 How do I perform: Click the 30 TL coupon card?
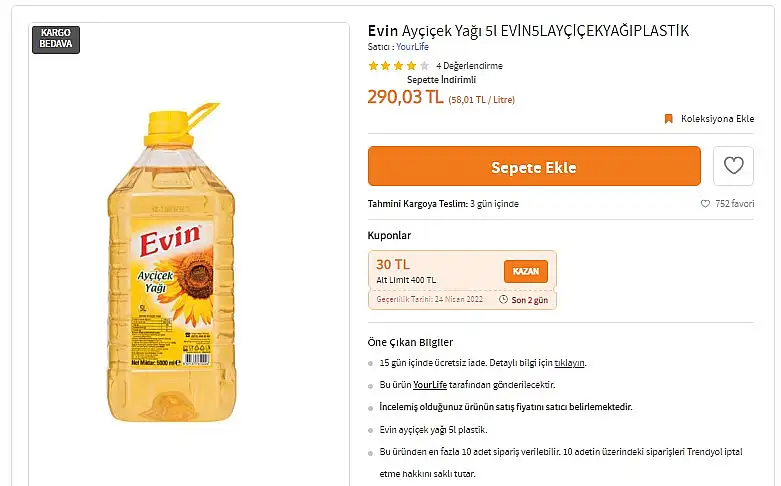point(462,280)
